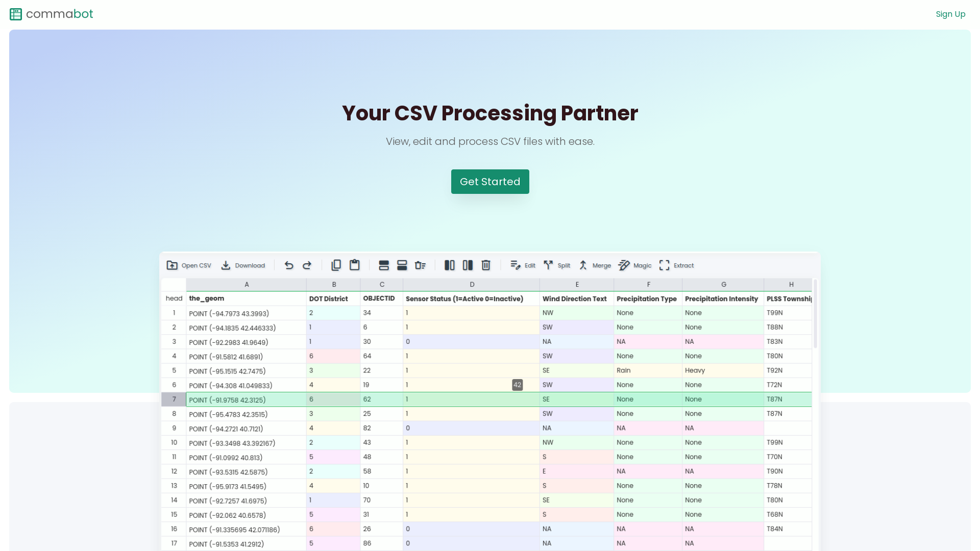Redo the last action

307,265
